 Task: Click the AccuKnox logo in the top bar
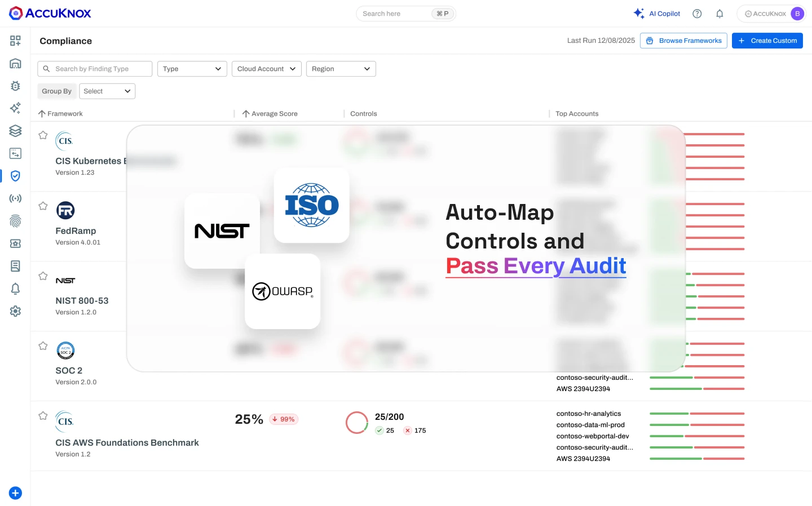coord(50,13)
